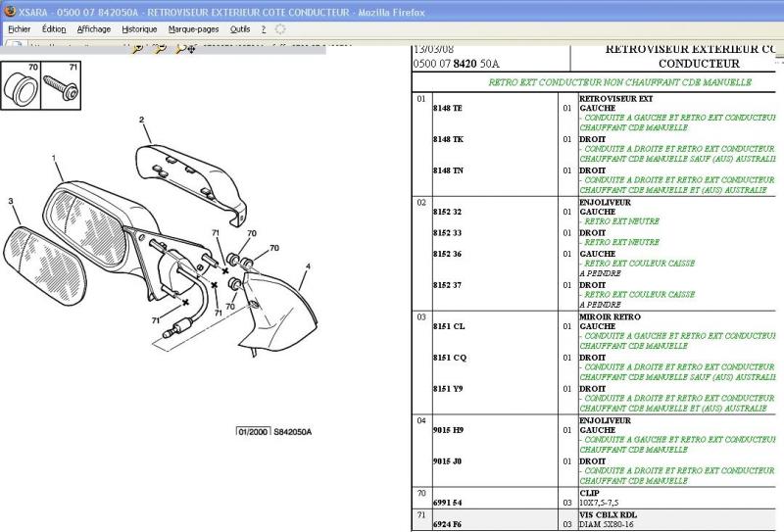Open the Affichage menu
The image size is (784, 532).
[x=93, y=29]
